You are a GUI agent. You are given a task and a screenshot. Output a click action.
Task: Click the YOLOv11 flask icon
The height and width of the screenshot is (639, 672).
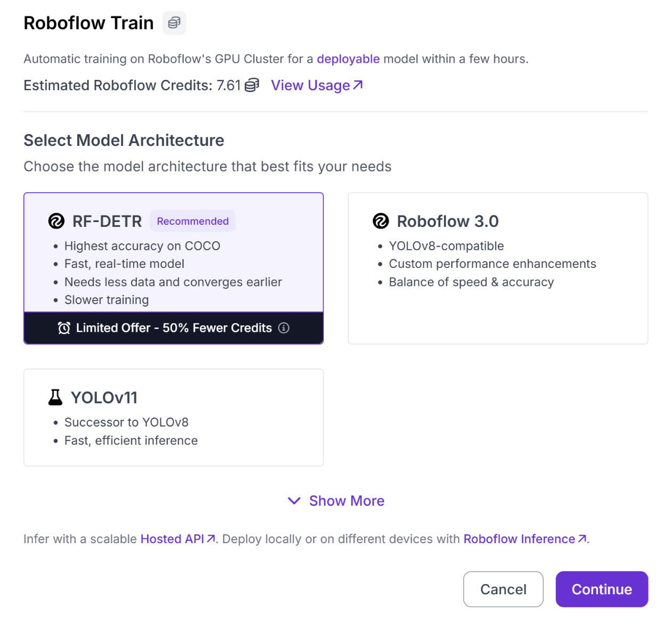55,397
